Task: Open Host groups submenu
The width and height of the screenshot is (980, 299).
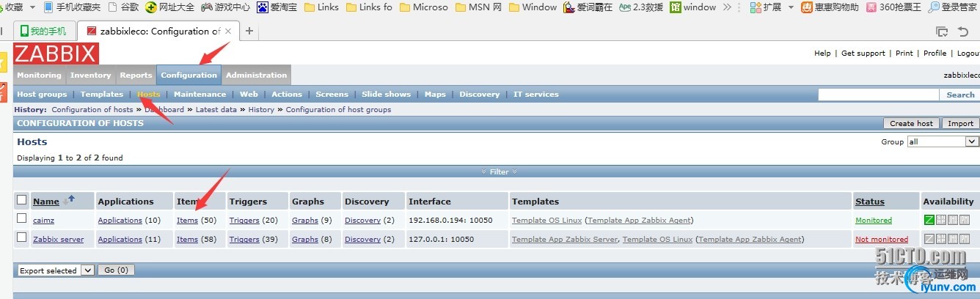Action: tap(42, 95)
